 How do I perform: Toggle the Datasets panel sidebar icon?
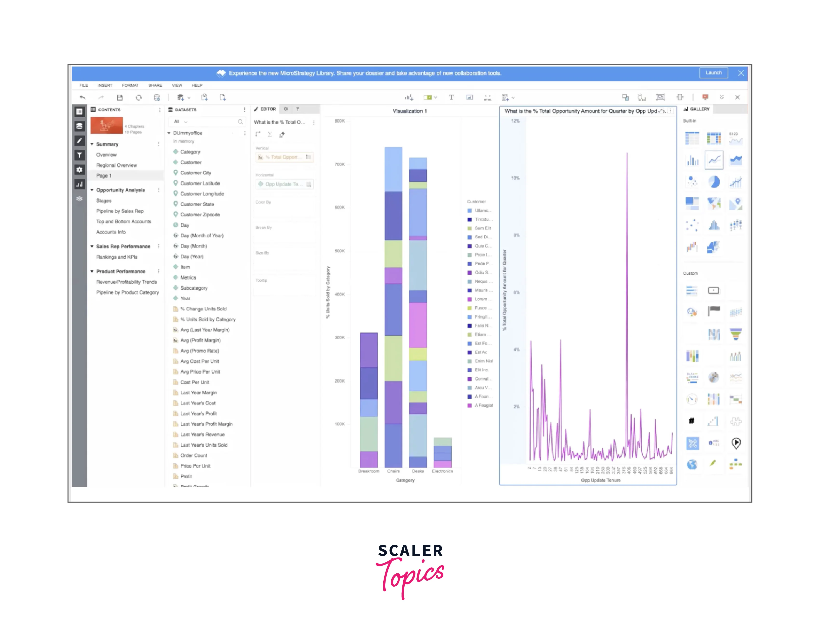point(79,126)
